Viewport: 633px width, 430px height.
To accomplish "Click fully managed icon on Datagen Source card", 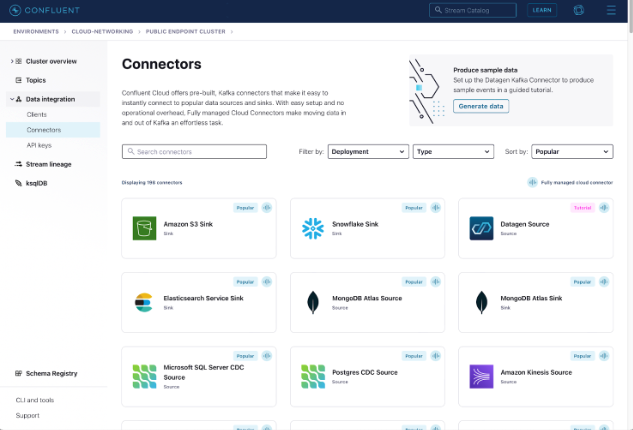I will 604,208.
